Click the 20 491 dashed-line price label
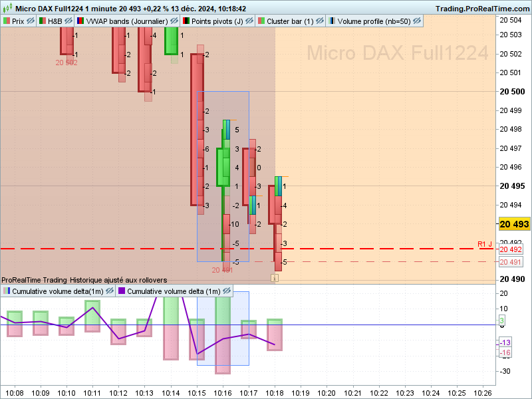This screenshot has height=399, width=532. point(510,262)
